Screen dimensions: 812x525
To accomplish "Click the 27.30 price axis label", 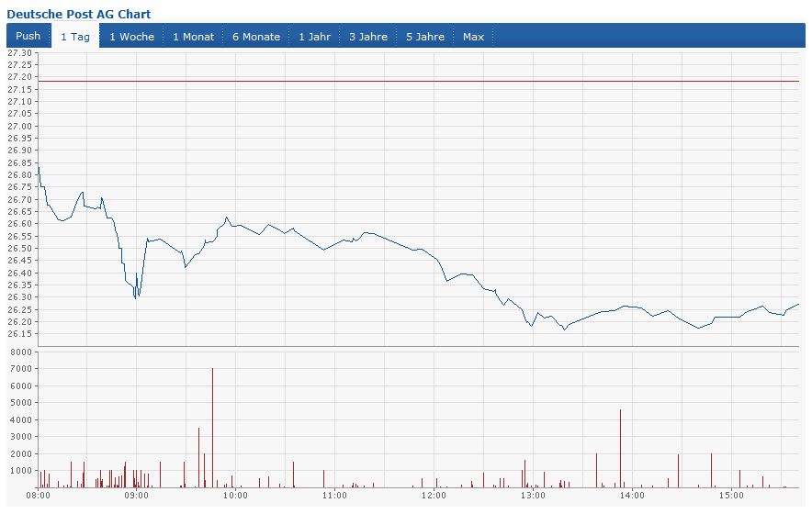I will pyautogui.click(x=19, y=52).
